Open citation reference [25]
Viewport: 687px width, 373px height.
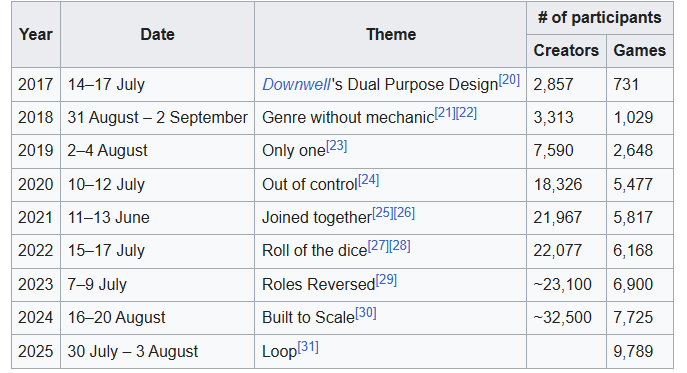click(x=383, y=213)
